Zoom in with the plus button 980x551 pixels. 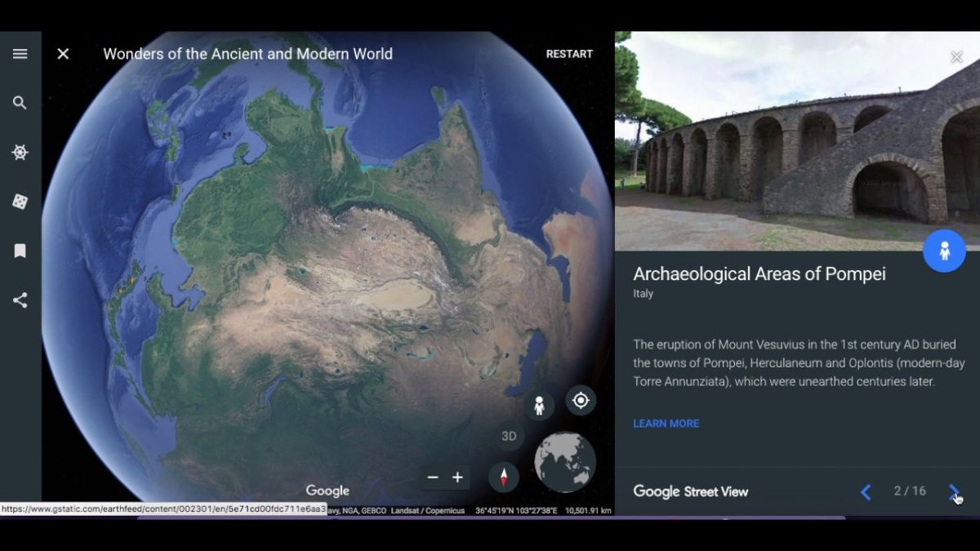tap(458, 478)
